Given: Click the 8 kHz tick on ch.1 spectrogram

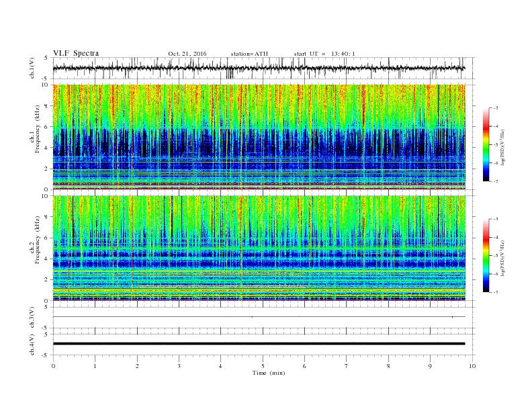Looking at the screenshot, I should (x=47, y=106).
